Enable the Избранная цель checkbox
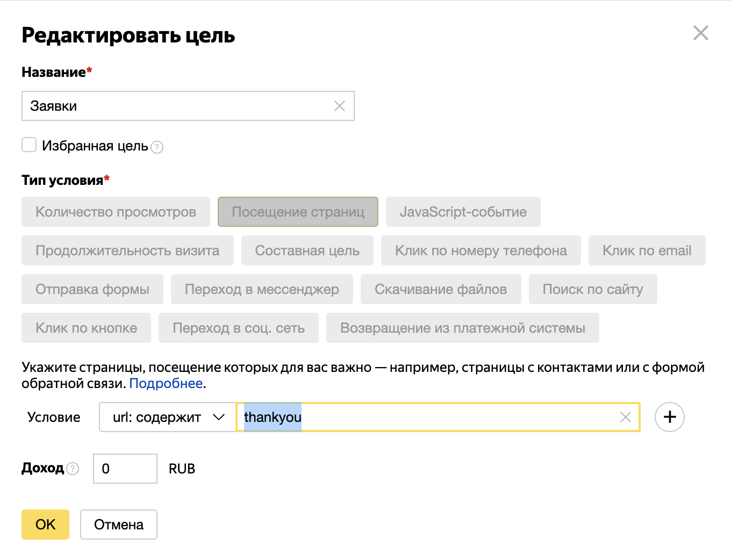 click(29, 145)
